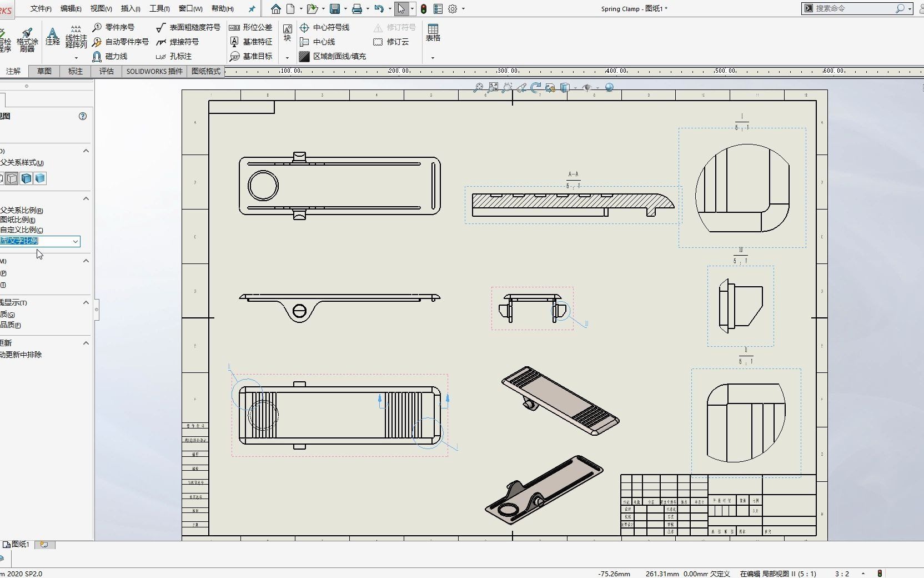The image size is (924, 578).
Task: Click the Zoom to Fit icon above the drawing
Action: [x=493, y=88]
